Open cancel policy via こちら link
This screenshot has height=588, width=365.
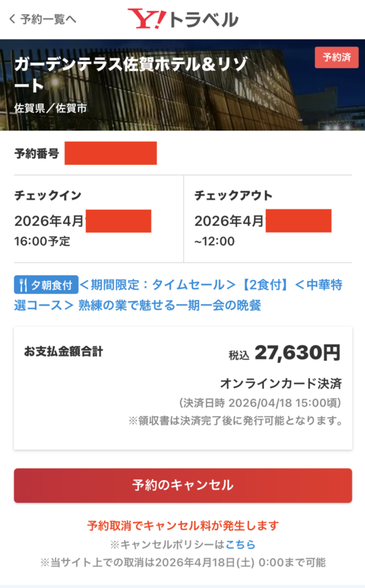(x=240, y=544)
